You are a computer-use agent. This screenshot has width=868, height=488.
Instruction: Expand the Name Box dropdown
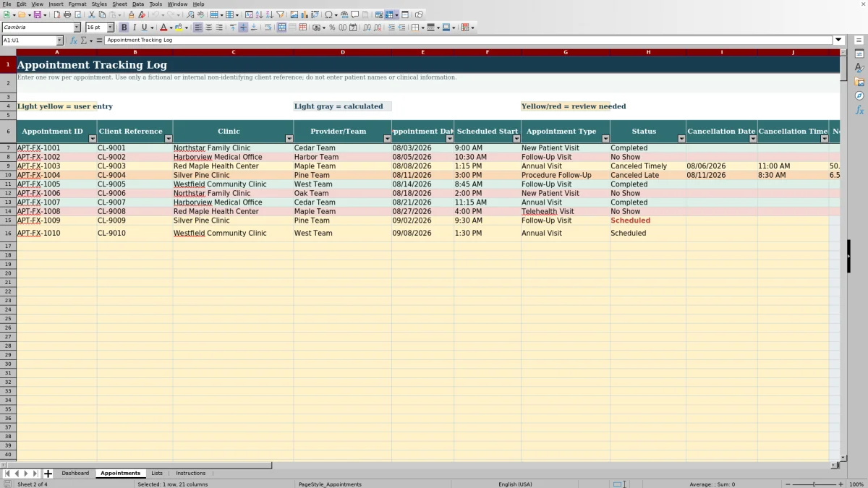[x=59, y=40]
